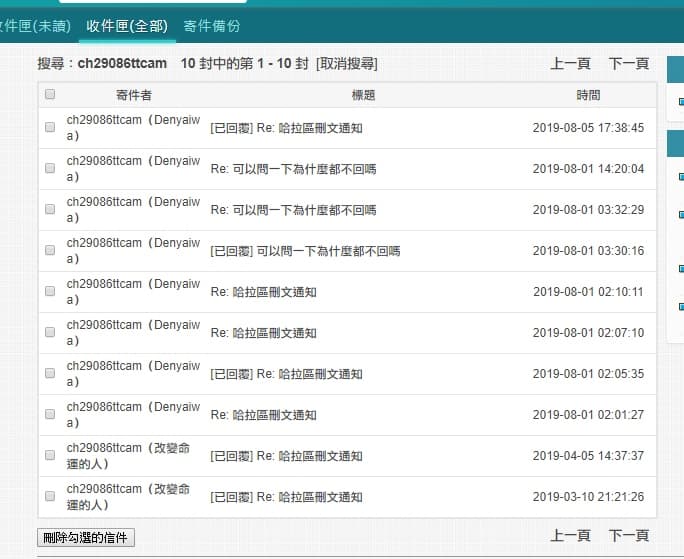Viewport: 684px width, 559px height.
Task: Click the 時間 column header
Action: click(588, 95)
